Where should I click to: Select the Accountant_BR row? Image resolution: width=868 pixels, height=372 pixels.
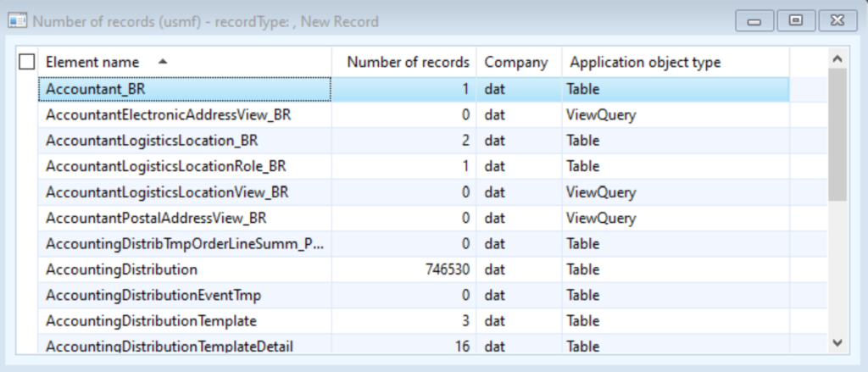coord(414,89)
